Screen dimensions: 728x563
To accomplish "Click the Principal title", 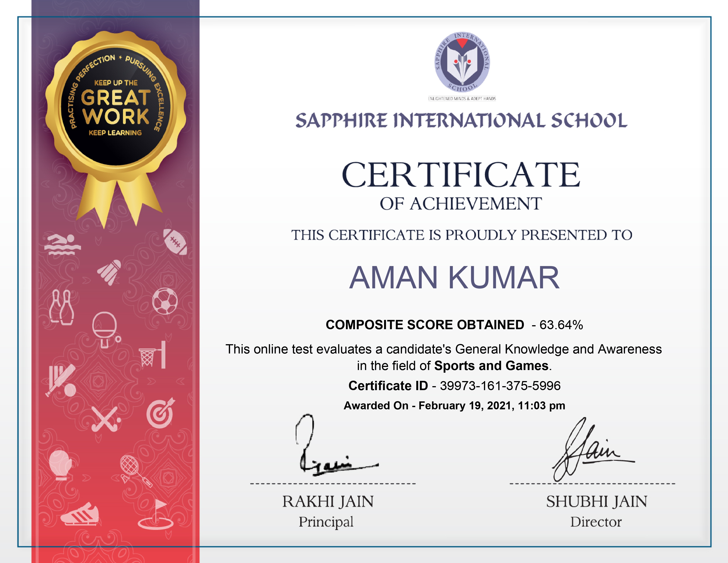I will point(326,522).
